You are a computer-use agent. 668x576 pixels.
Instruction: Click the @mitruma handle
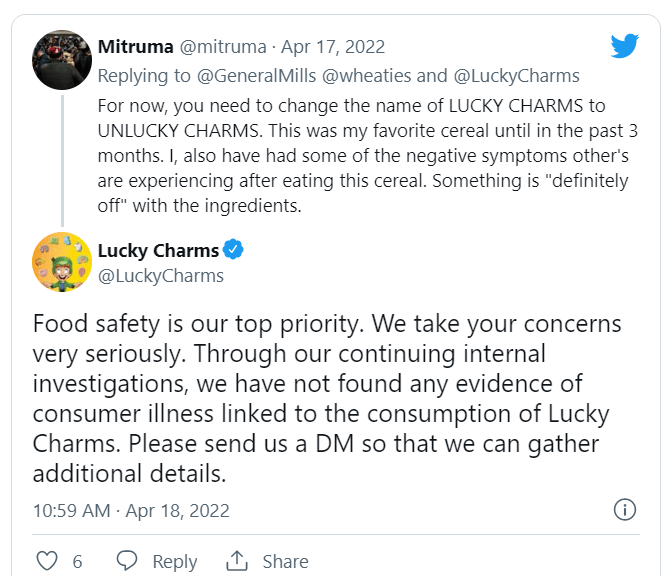224,47
